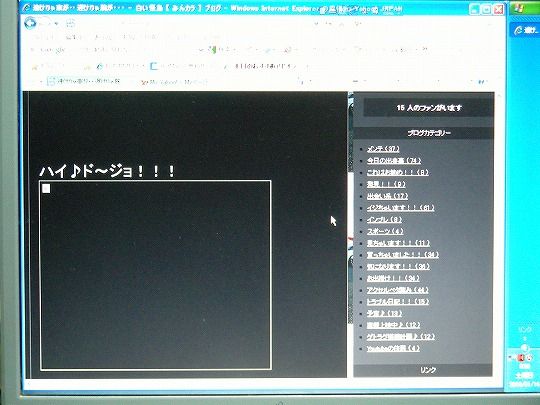
Task: Open the メンテ (37) category link
Action: point(383,149)
